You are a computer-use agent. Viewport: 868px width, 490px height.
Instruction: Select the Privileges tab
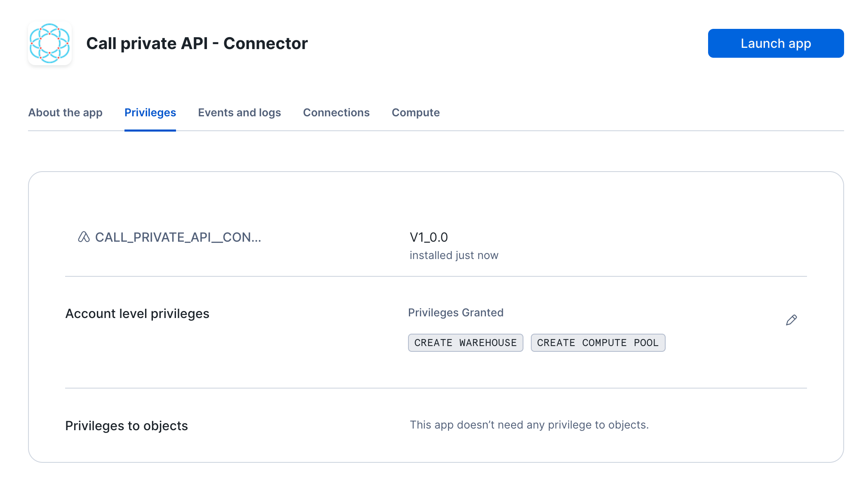pyautogui.click(x=150, y=113)
